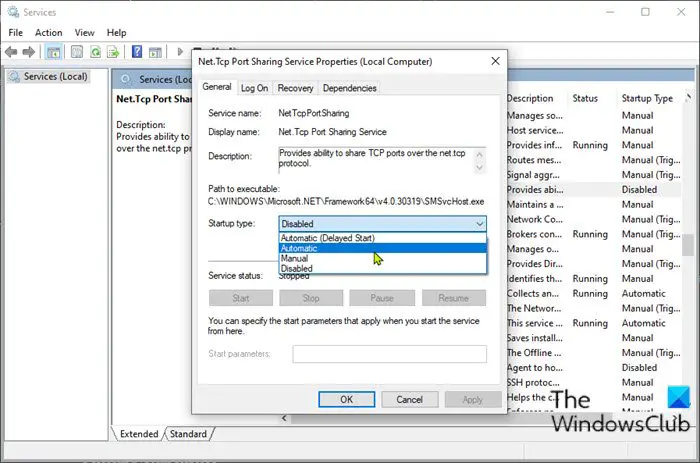
Task: Switch to the Dependencies tab
Action: pos(350,88)
